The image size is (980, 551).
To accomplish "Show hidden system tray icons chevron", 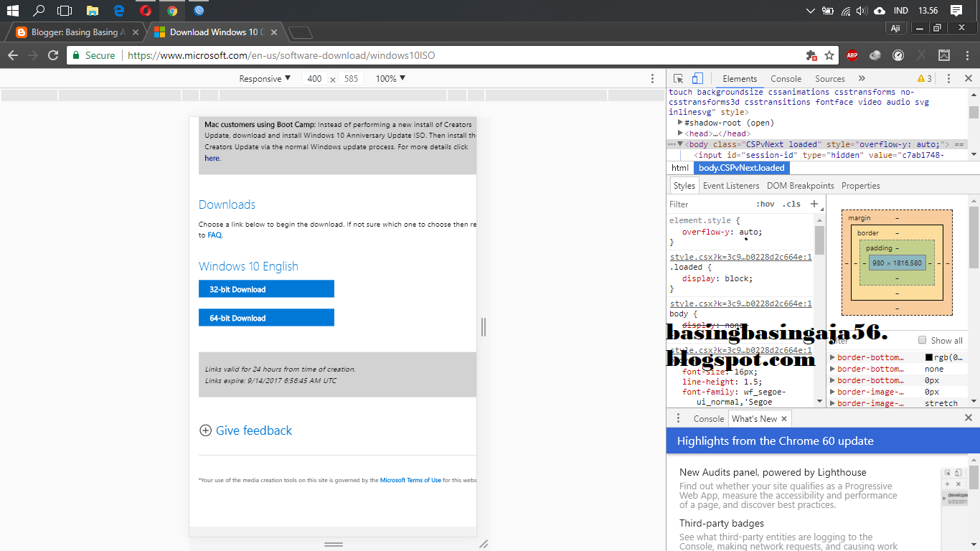I will 811,11.
